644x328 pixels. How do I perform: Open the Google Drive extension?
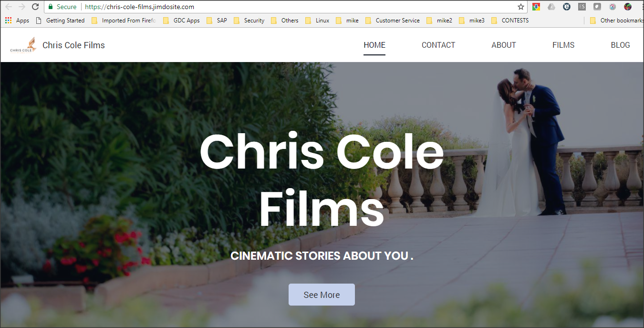coord(551,7)
